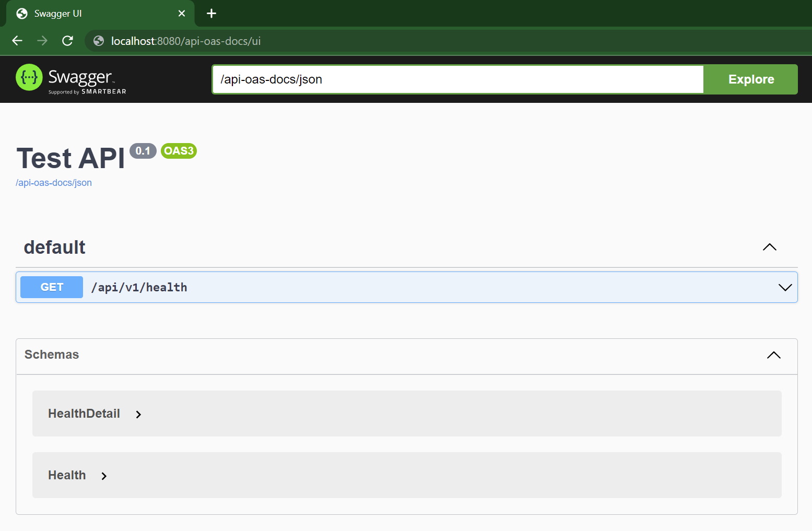Click the Test API title
Screen dimensions: 812x531
71,158
